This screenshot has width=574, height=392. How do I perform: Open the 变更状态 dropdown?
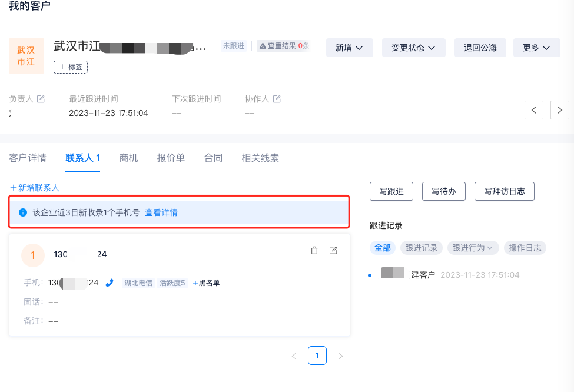pyautogui.click(x=413, y=48)
